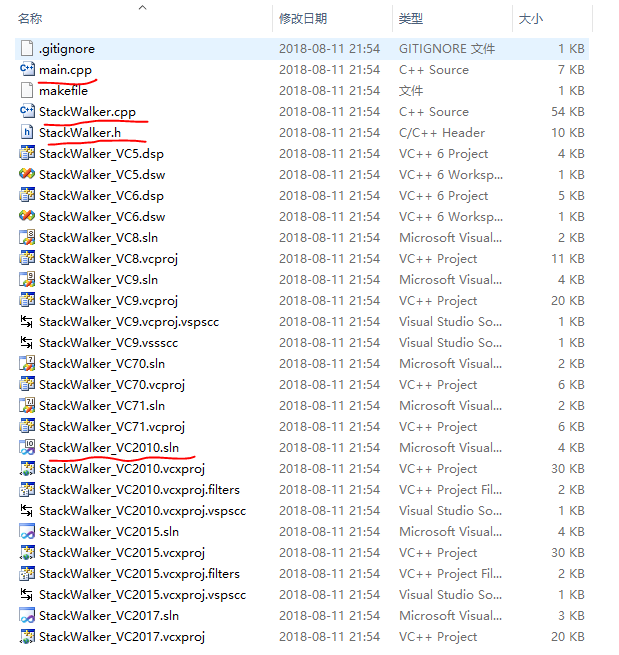Sort by 大小 column header

530,18
